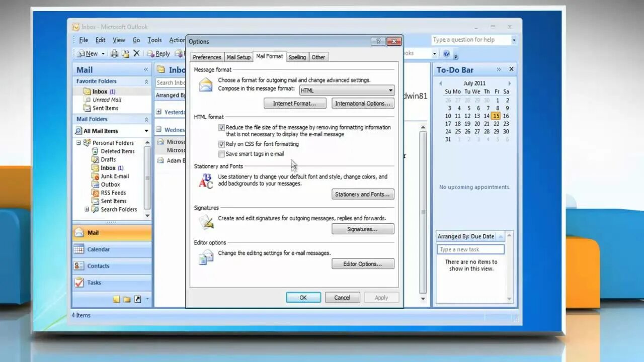Viewport: 644px width, 362px height.
Task: Open the Contacts navigation button
Action: point(112,266)
